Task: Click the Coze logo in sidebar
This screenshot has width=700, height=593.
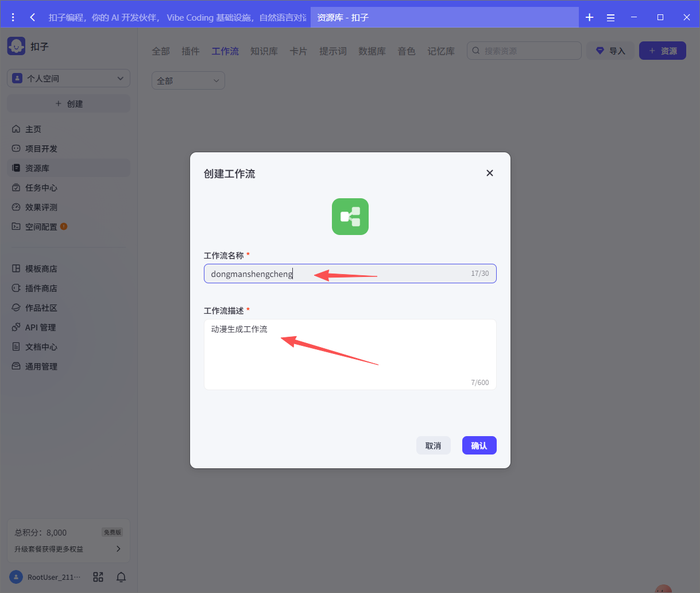Action: (16, 46)
